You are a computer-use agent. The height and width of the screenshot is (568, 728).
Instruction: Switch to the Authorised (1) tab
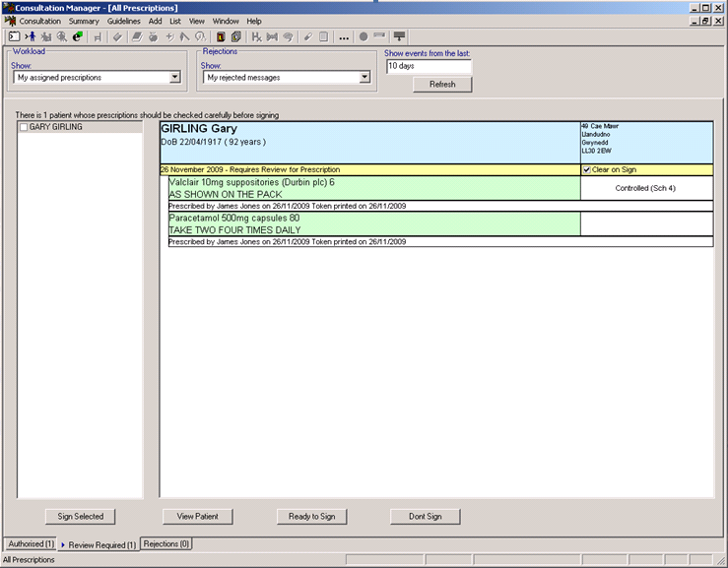30,543
